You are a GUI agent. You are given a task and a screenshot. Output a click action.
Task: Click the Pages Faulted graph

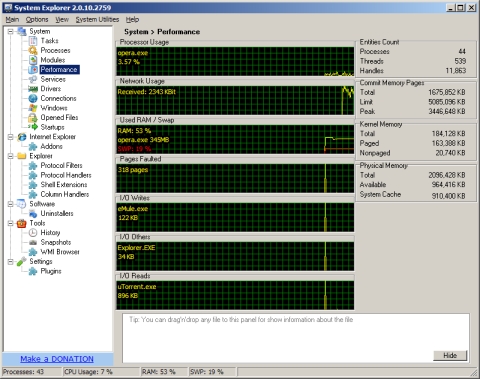[235, 178]
